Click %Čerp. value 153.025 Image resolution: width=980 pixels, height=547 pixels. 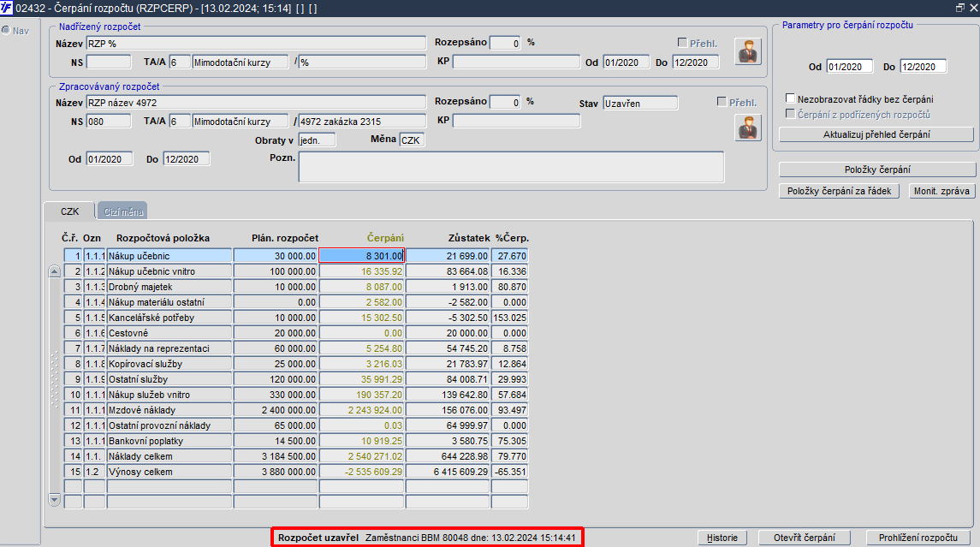pos(509,318)
